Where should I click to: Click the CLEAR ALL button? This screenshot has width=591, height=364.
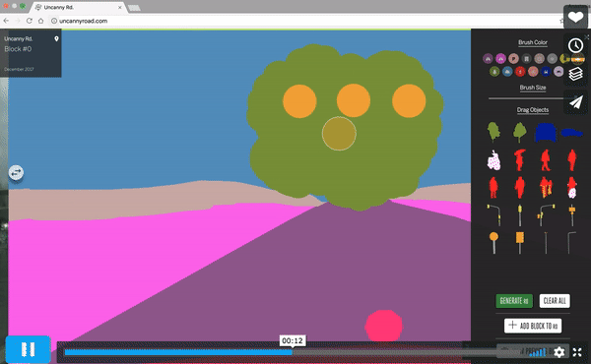click(x=555, y=301)
